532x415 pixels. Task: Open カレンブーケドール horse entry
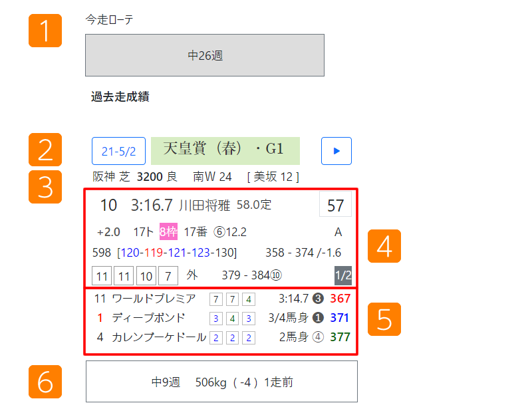point(159,337)
